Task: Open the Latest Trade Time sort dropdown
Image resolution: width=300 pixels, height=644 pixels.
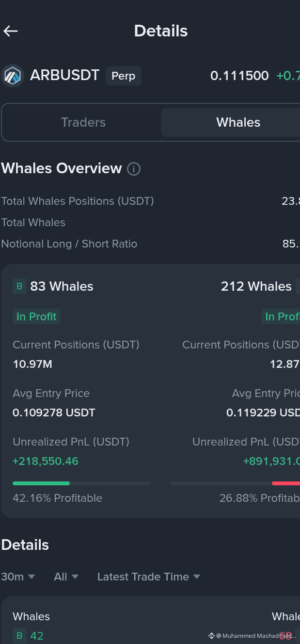Action: [149, 577]
